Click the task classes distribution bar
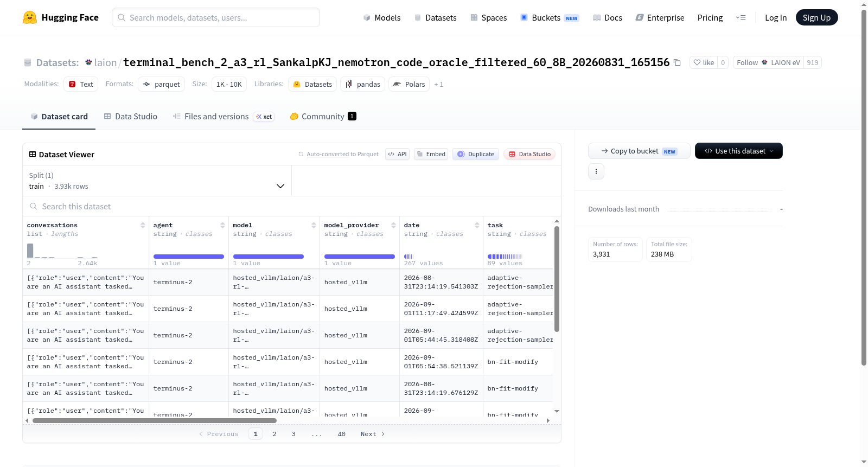The height and width of the screenshot is (467, 868). click(x=505, y=257)
